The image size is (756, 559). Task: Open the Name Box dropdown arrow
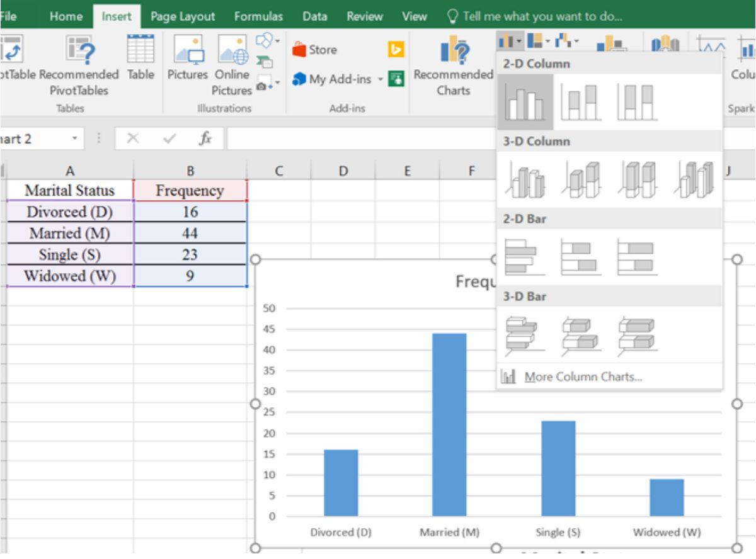[75, 138]
